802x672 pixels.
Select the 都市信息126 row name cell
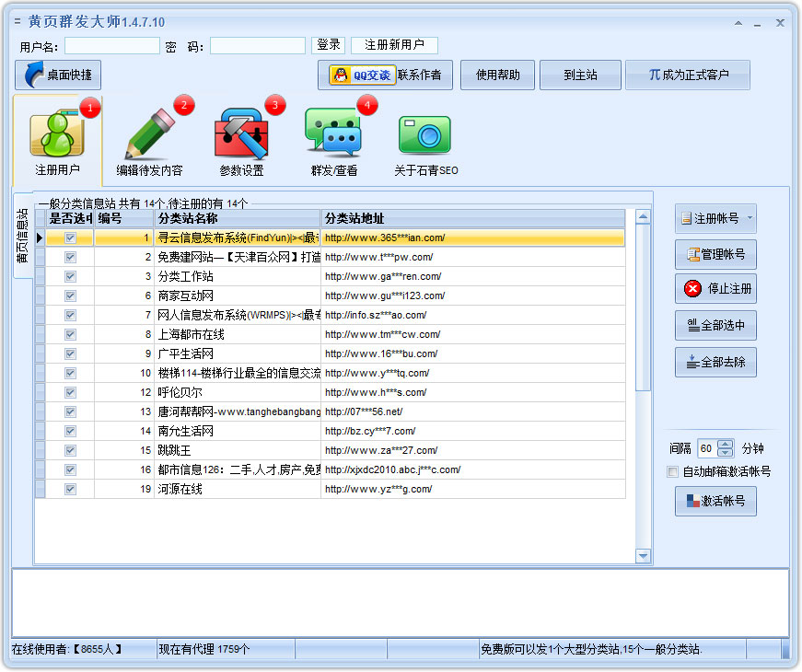click(238, 470)
